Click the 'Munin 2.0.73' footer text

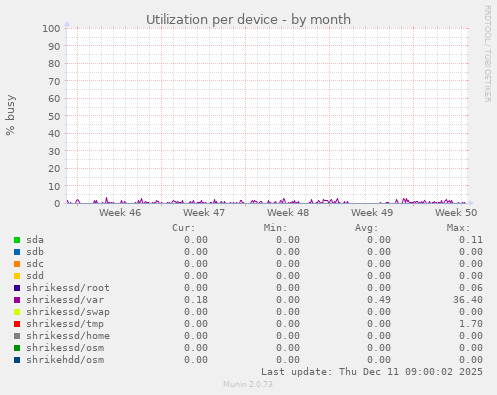248,384
